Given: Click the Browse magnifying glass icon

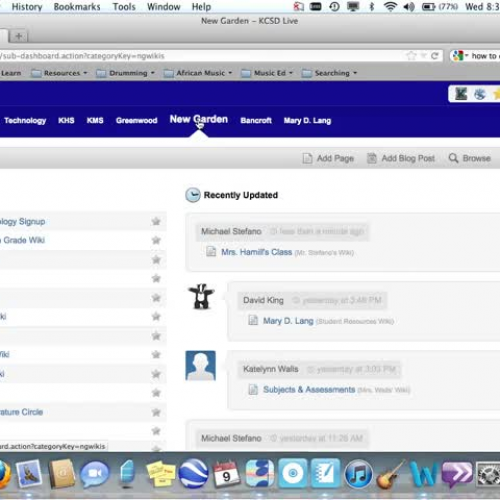Looking at the screenshot, I should 453,158.
